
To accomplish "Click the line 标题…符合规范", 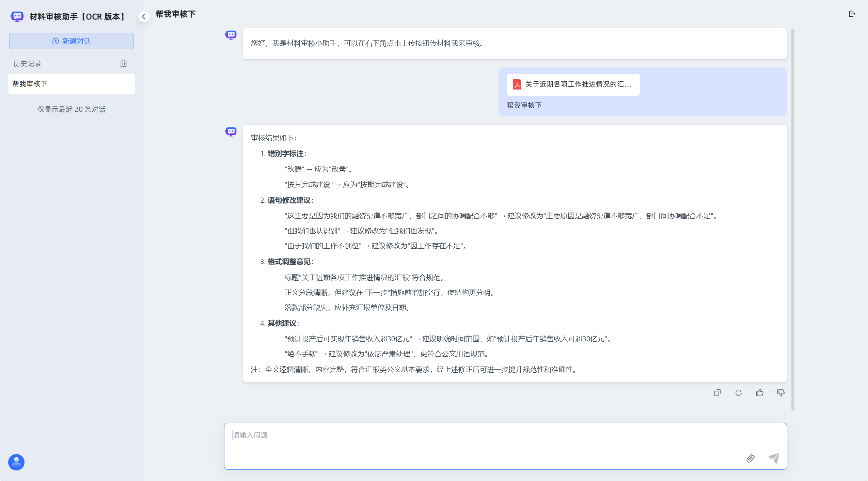I will tap(365, 278).
